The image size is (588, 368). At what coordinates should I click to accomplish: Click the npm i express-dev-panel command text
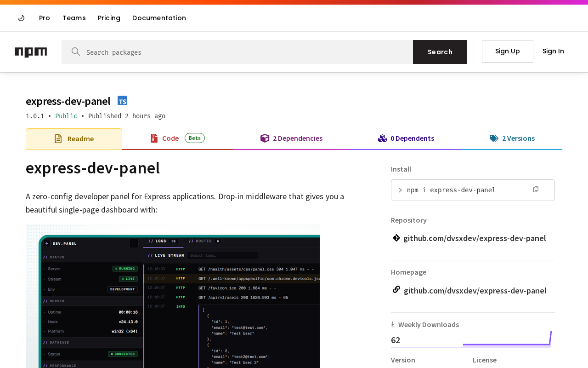(x=451, y=190)
